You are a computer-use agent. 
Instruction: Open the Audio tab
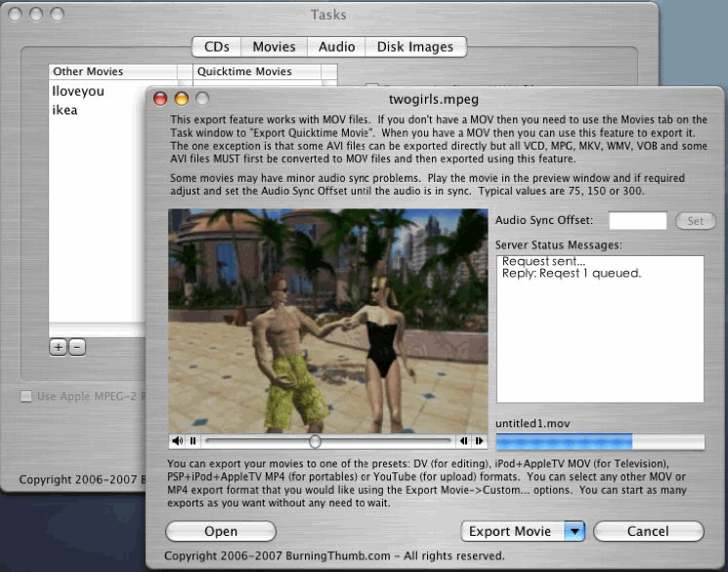pos(336,46)
